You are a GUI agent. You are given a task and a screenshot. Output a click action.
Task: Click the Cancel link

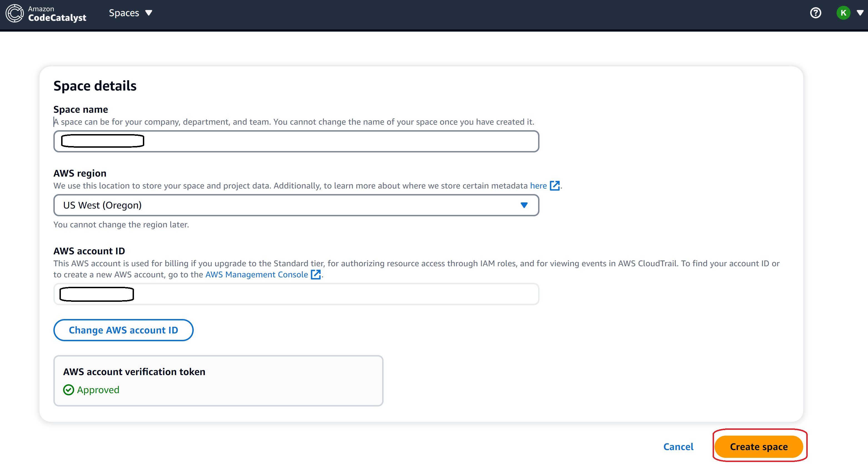(x=678, y=447)
